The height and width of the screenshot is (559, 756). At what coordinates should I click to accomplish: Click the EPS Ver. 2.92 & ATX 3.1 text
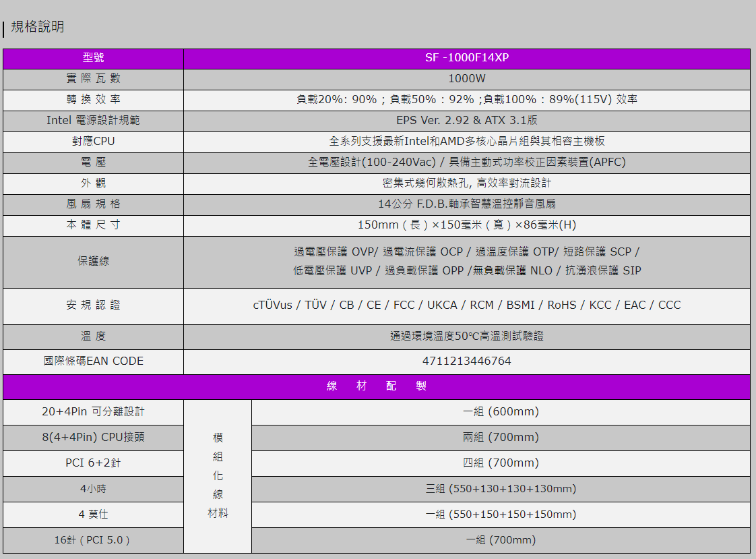point(466,121)
